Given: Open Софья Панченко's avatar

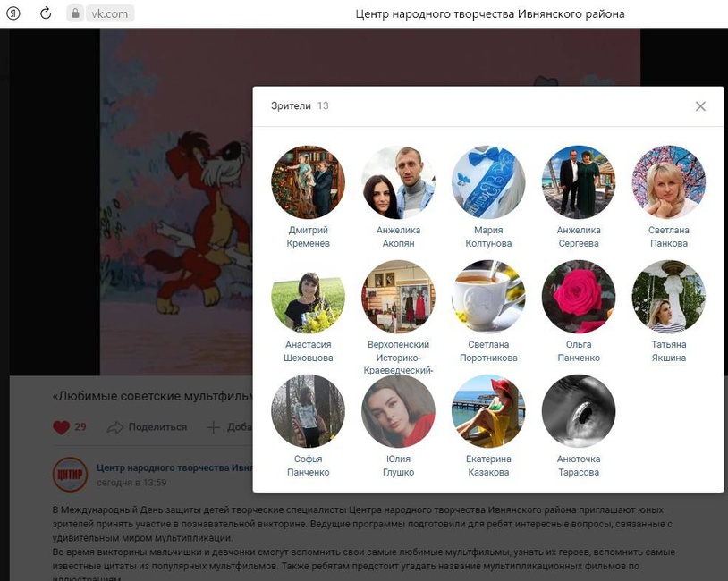Looking at the screenshot, I should click(x=309, y=412).
